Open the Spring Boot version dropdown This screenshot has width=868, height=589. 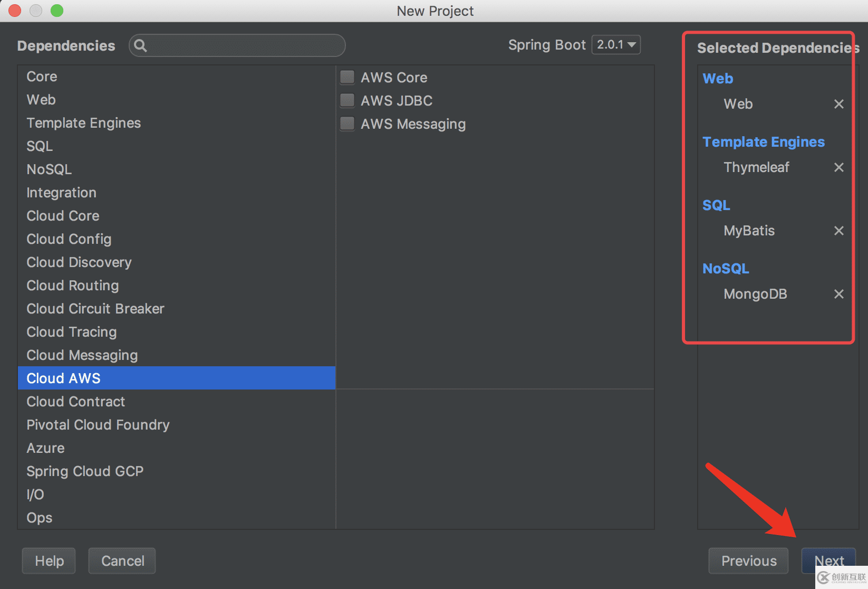point(616,45)
